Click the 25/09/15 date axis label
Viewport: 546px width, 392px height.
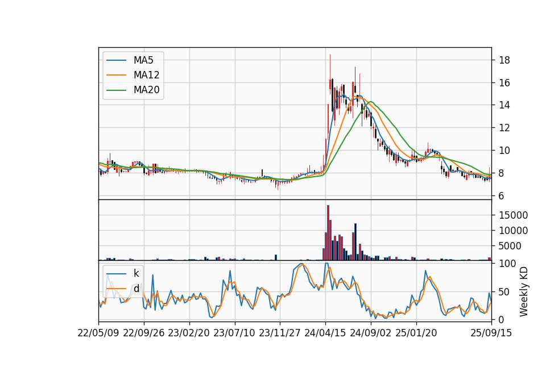click(x=491, y=333)
